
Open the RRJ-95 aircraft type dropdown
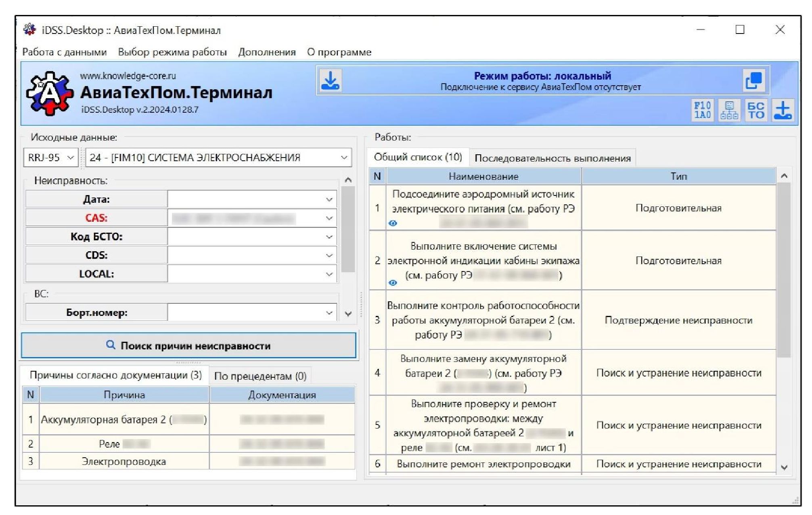click(x=50, y=158)
